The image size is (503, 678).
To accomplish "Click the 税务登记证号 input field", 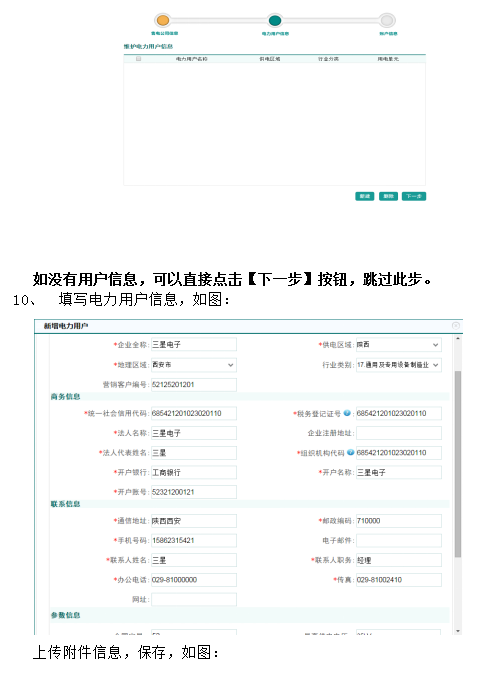I will click(x=399, y=413).
